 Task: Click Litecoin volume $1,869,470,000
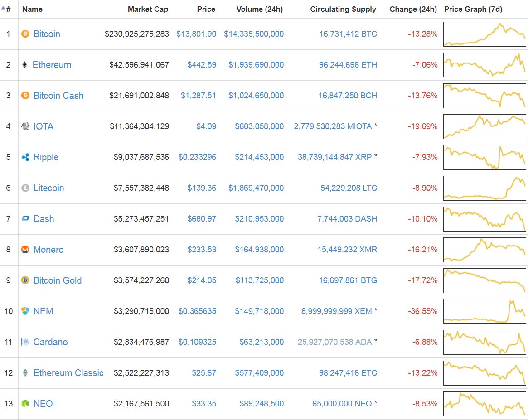coord(256,188)
